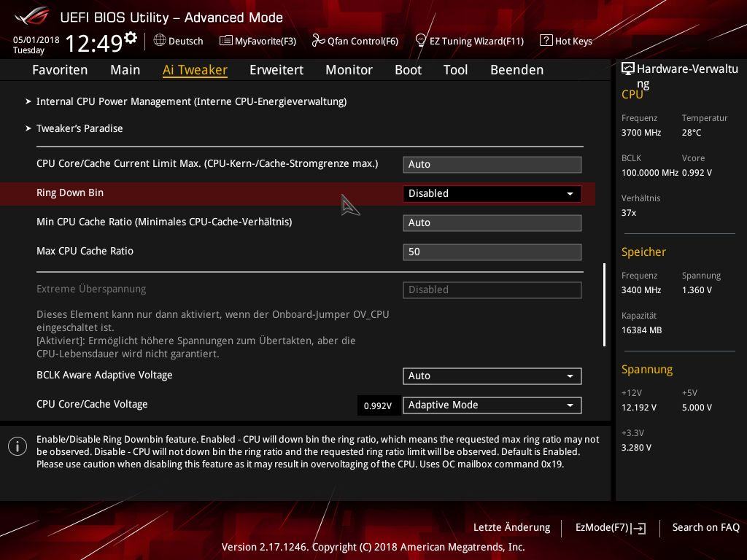Click Min CPU Cache Ratio field

point(492,223)
